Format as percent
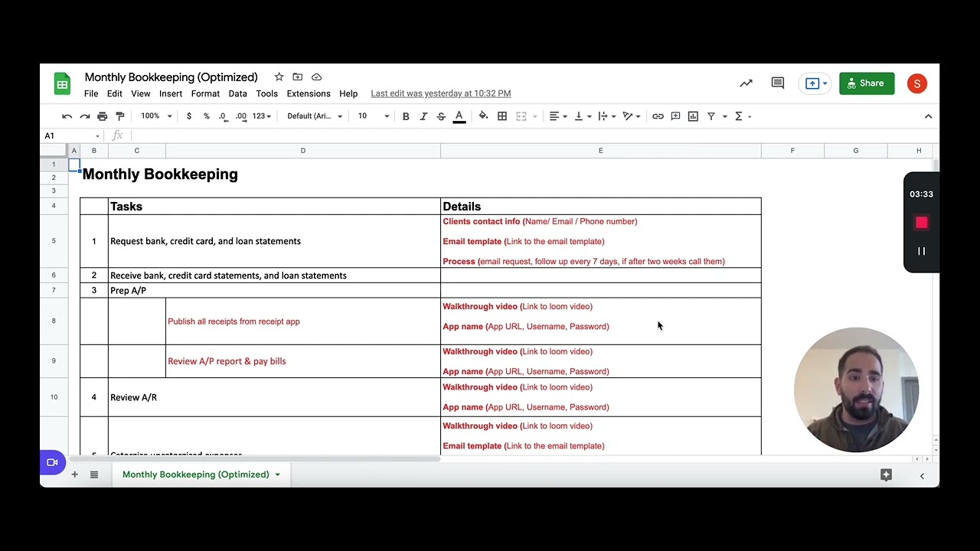The image size is (980, 551). 206,116
